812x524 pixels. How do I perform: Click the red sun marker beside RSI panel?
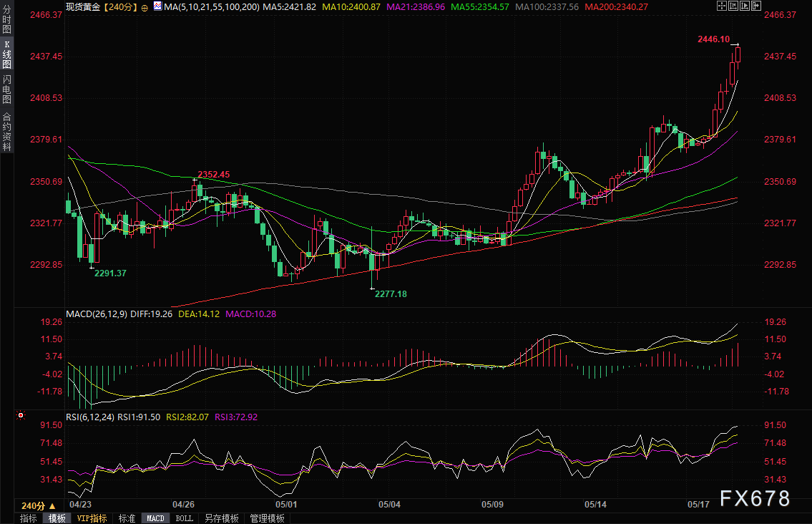pyautogui.click(x=21, y=415)
